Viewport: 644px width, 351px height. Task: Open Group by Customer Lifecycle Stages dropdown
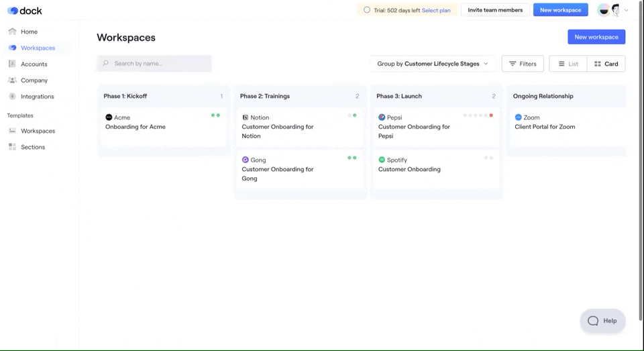coord(433,64)
